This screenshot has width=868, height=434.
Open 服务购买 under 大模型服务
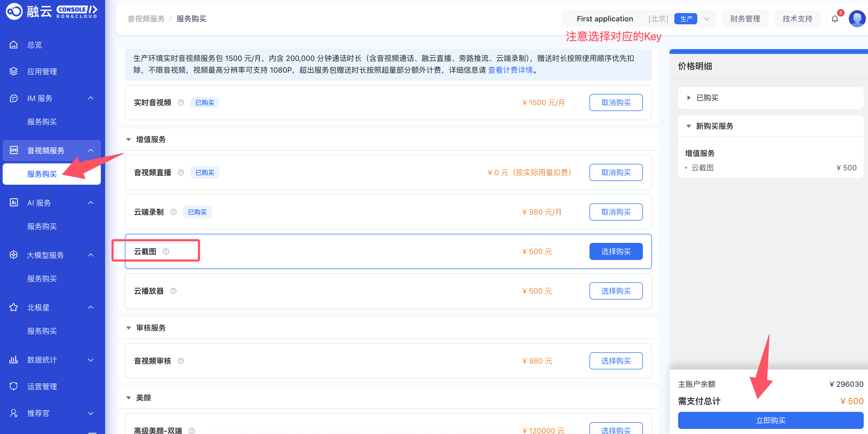coord(42,279)
